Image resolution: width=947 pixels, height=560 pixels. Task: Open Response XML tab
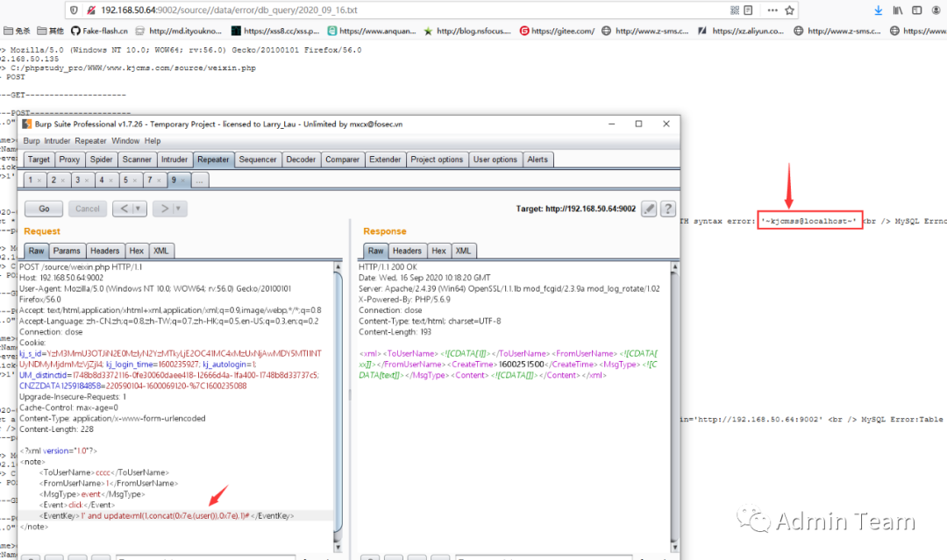[x=463, y=251]
